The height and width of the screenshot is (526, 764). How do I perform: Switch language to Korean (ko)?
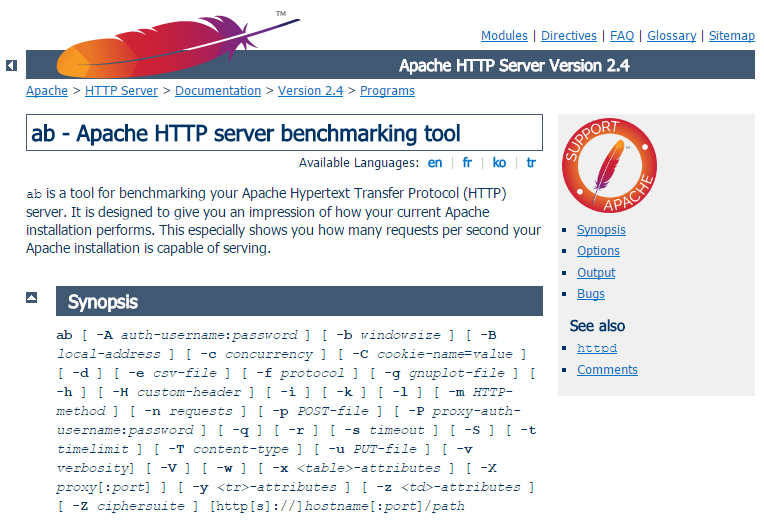pyautogui.click(x=499, y=163)
